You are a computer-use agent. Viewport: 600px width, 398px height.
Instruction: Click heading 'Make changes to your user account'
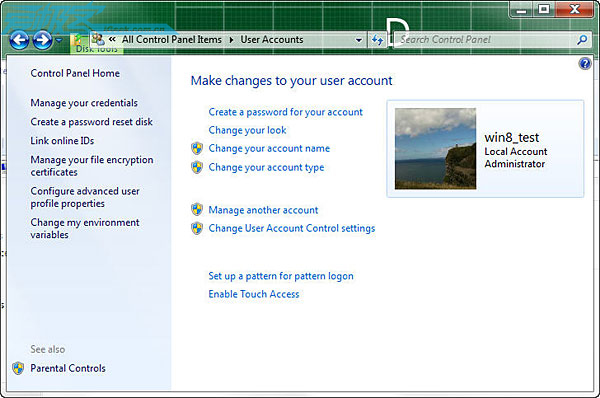[292, 81]
